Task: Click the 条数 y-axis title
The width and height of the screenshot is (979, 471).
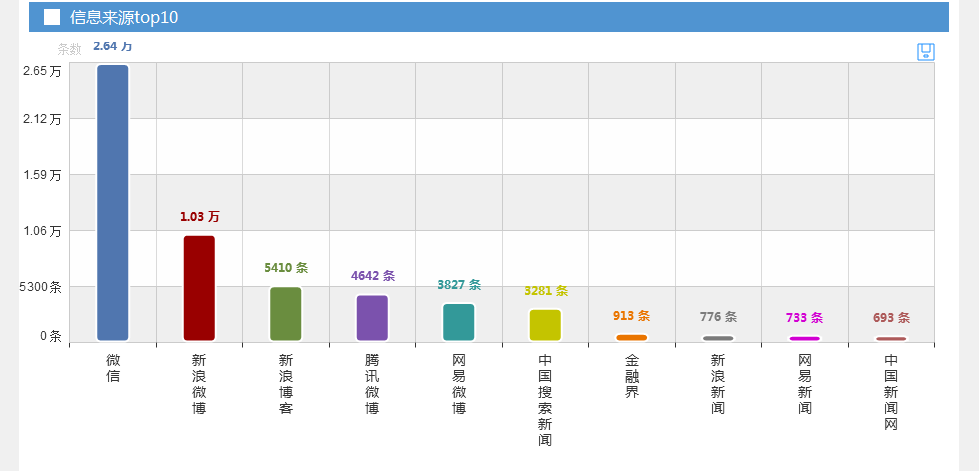Action: pyautogui.click(x=69, y=49)
